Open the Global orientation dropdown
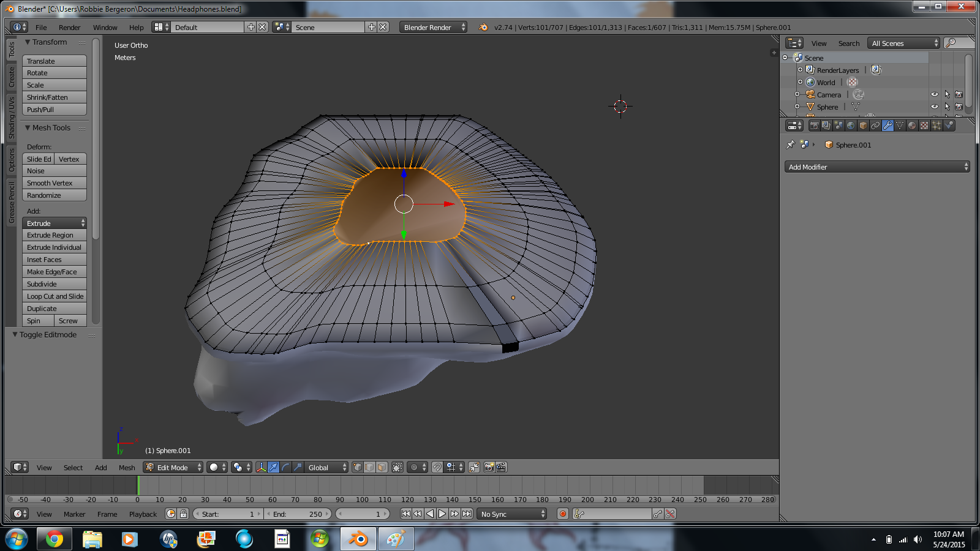The width and height of the screenshot is (980, 551). click(326, 467)
